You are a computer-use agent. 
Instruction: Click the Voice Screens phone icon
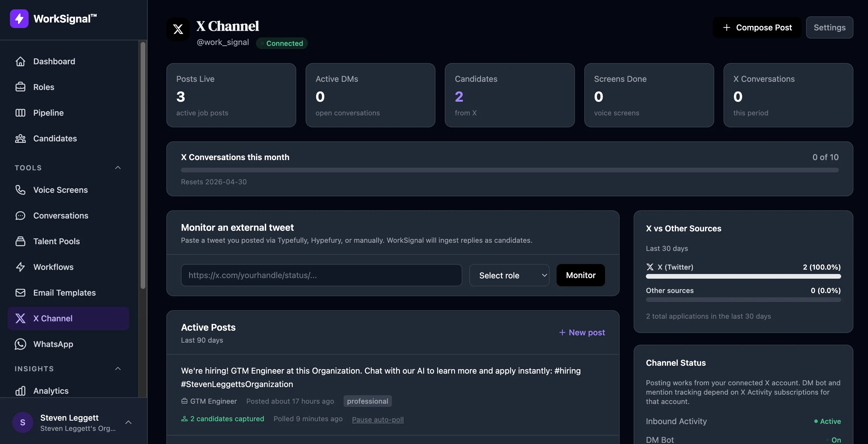tap(20, 190)
